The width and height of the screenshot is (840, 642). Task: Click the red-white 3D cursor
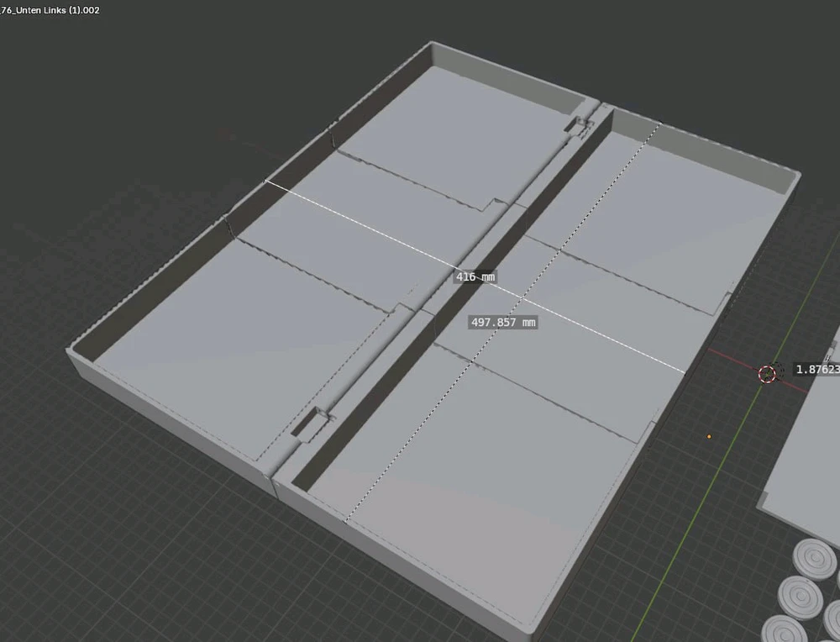(767, 374)
